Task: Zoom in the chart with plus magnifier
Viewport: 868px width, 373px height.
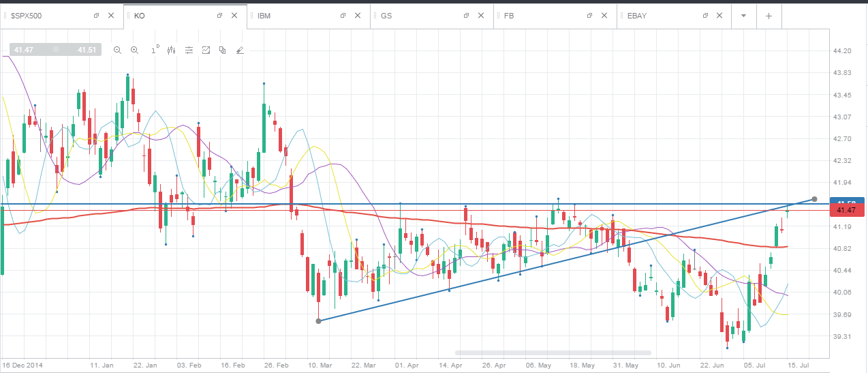Action: point(134,50)
